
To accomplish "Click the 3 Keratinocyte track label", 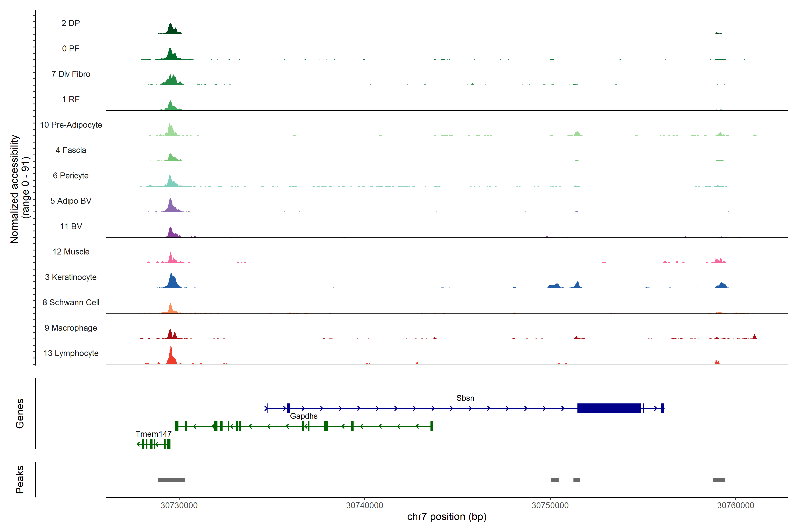I will [70, 277].
